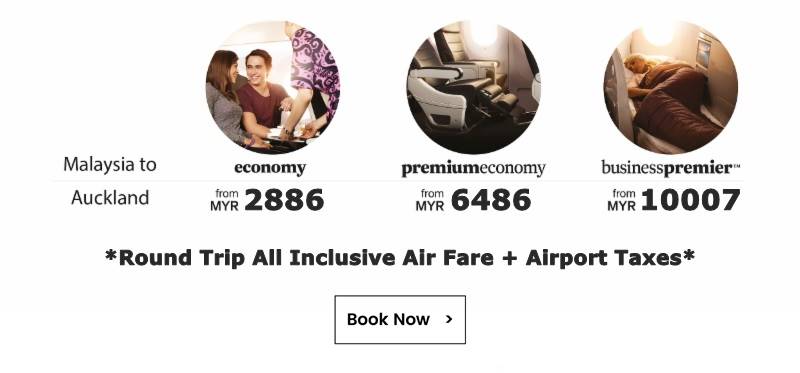This screenshot has width=800, height=373.
Task: Click the Round Trip All Inclusive fare note
Action: [x=400, y=258]
